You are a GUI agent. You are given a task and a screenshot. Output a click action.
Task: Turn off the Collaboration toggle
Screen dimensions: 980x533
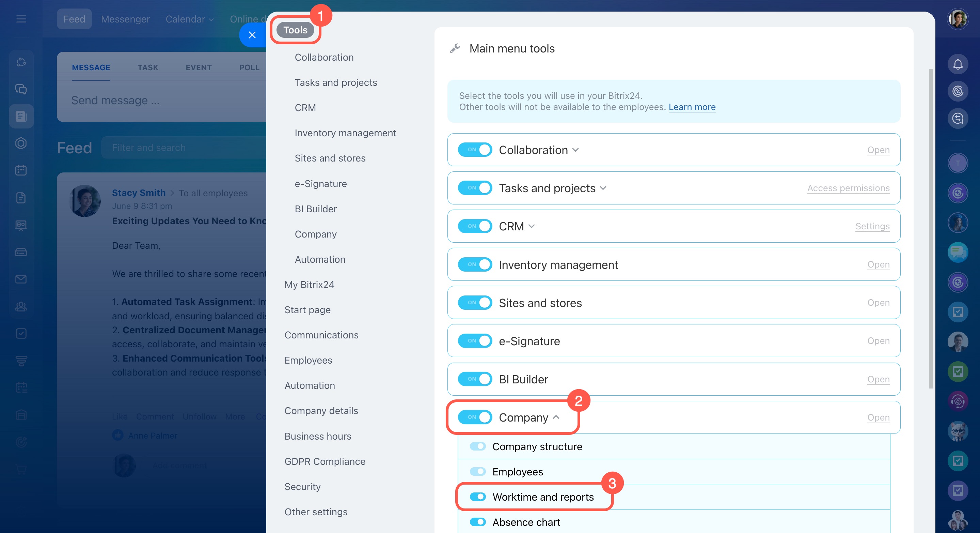[x=475, y=150]
